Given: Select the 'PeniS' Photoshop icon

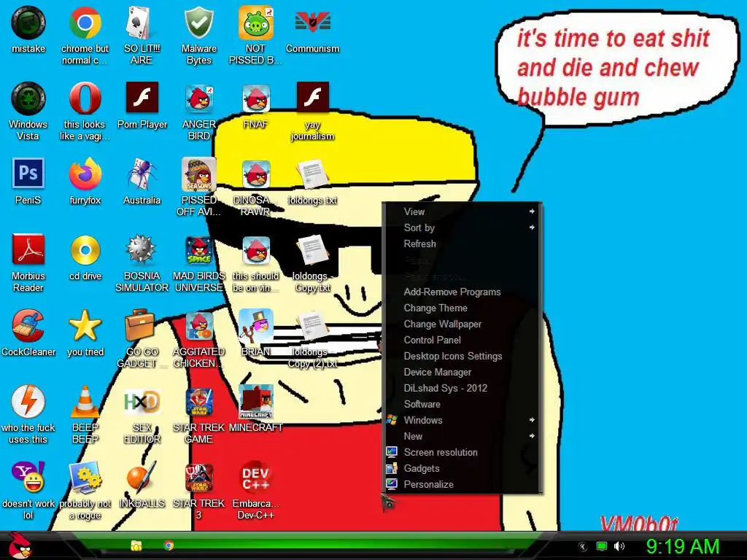Looking at the screenshot, I should (28, 174).
